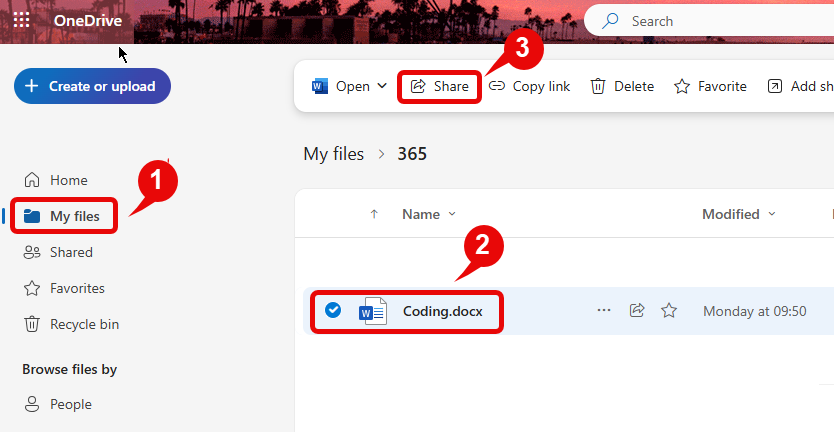The image size is (834, 432).
Task: Click the Copy link toolbar button
Action: pos(529,86)
